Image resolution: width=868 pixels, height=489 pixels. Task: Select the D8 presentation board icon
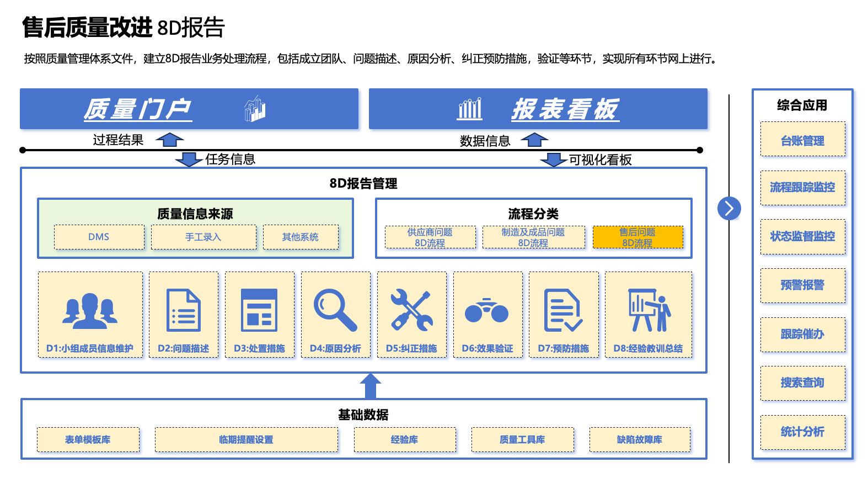coord(649,310)
